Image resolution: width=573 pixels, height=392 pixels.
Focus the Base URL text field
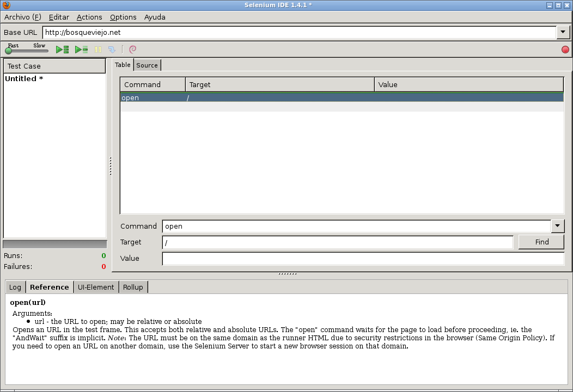pyautogui.click(x=299, y=32)
